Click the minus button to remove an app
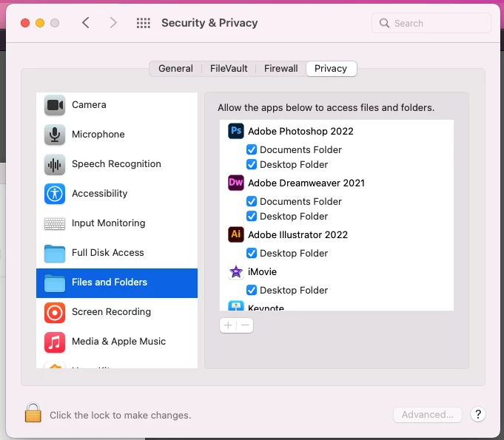504x440 pixels. 245,325
